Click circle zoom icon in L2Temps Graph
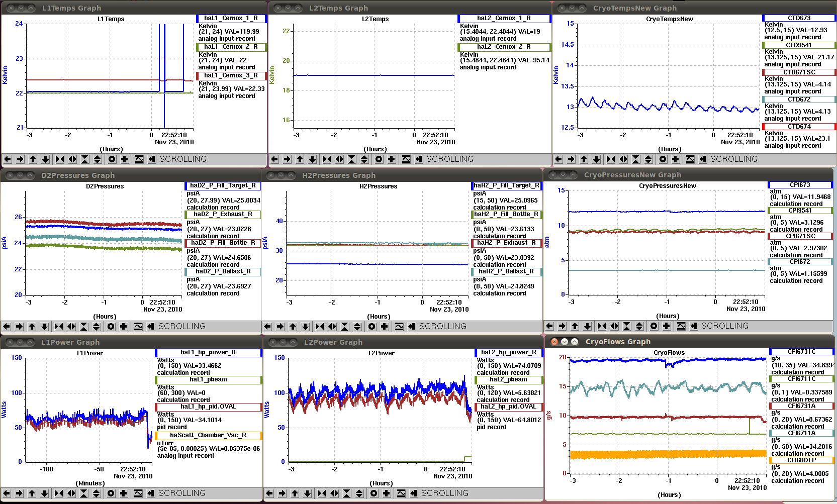This screenshot has width=837, height=504. point(379,159)
